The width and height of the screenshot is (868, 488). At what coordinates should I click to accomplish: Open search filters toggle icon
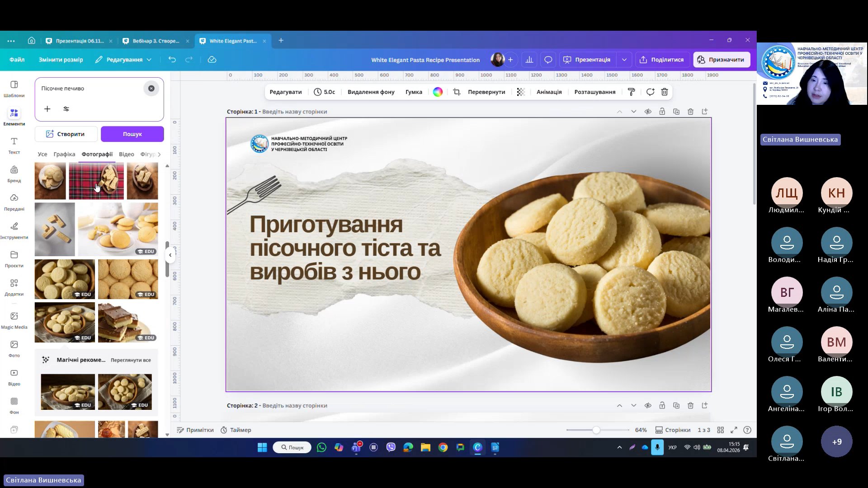pyautogui.click(x=66, y=109)
